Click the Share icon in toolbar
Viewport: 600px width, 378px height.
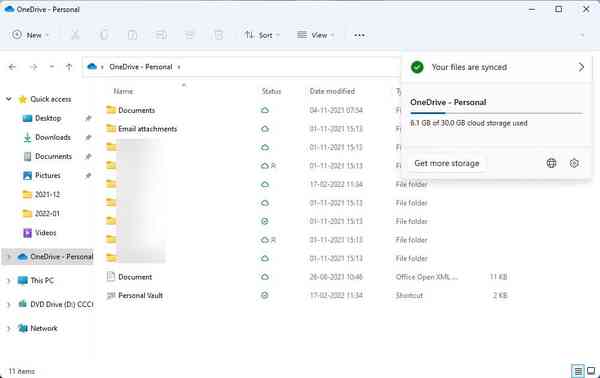(x=190, y=35)
